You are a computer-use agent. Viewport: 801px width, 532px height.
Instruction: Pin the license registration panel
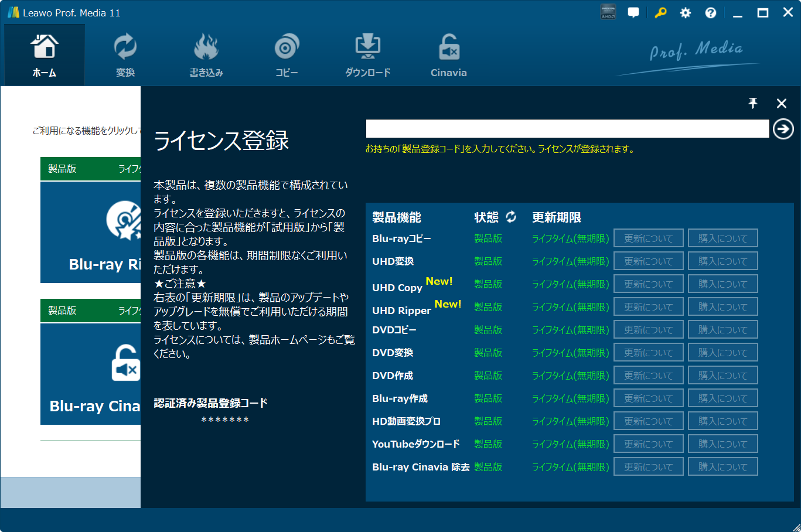[753, 103]
